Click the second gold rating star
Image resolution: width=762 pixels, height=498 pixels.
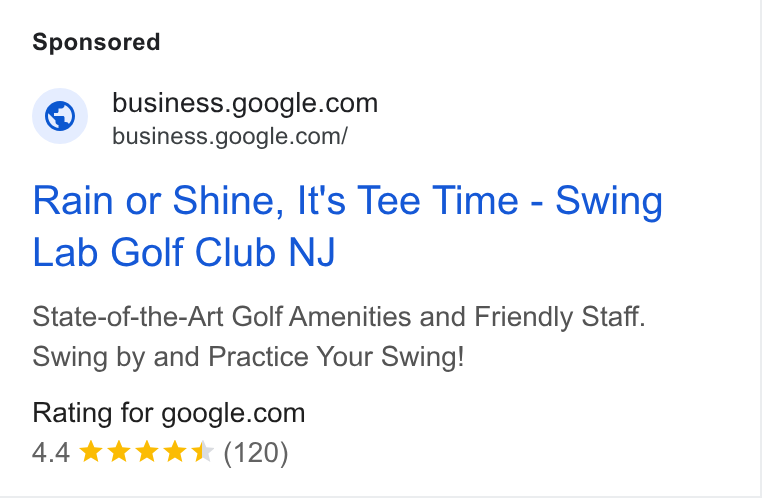(x=119, y=452)
